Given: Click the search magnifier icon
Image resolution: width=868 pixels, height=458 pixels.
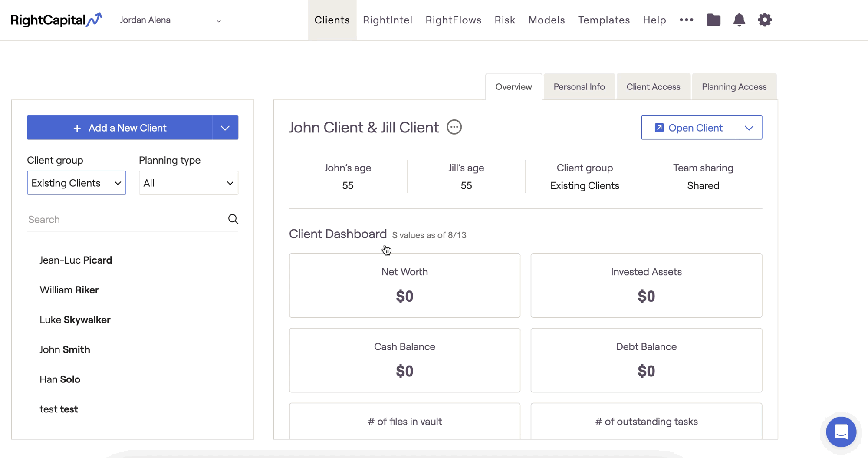Looking at the screenshot, I should coord(233,219).
